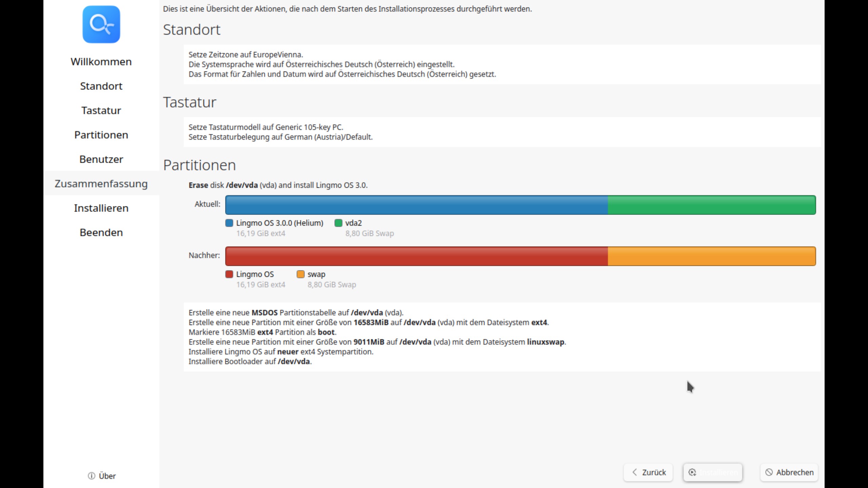Click 'Lingmo OS' legend label under Nachher
This screenshot has height=488, width=868.
click(255, 274)
